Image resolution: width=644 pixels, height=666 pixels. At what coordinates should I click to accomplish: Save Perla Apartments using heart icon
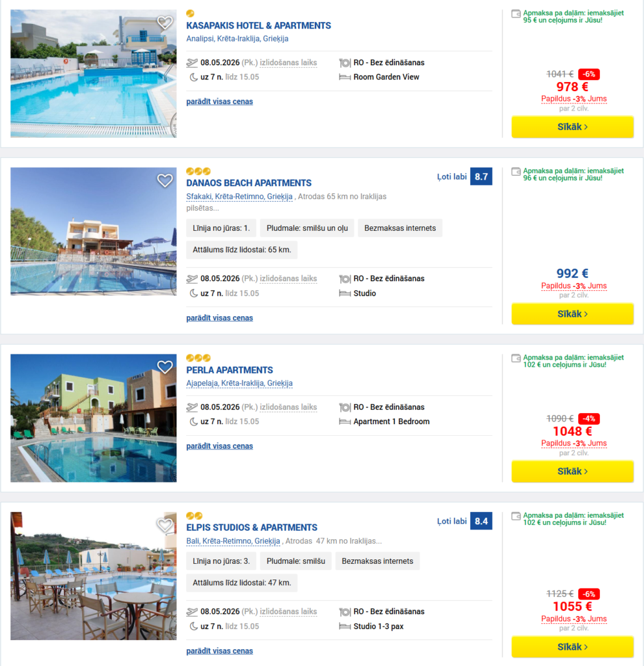(165, 367)
